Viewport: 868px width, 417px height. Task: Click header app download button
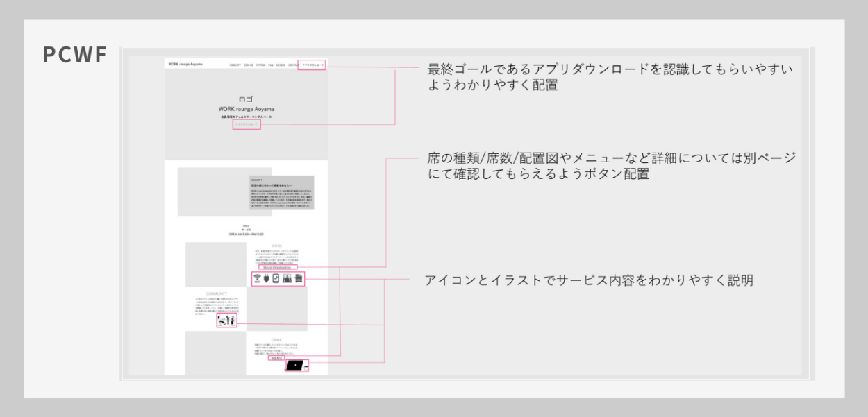(312, 65)
